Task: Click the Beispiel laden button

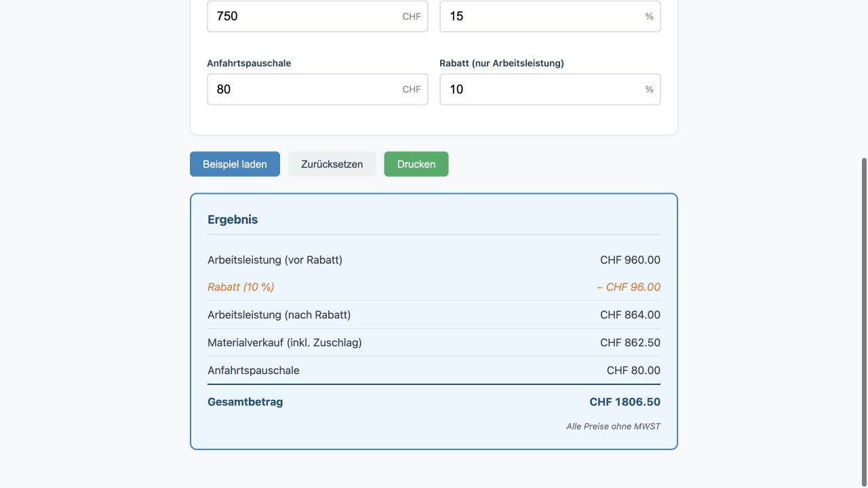Action: [x=235, y=164]
